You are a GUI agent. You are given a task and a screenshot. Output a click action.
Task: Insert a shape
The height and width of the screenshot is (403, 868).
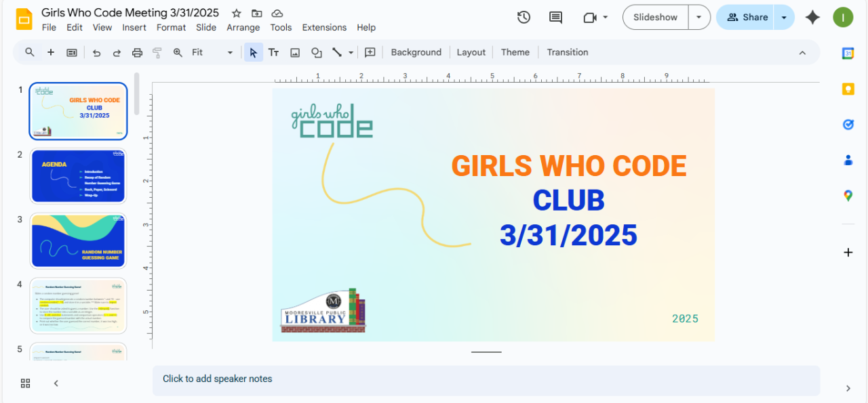click(316, 52)
